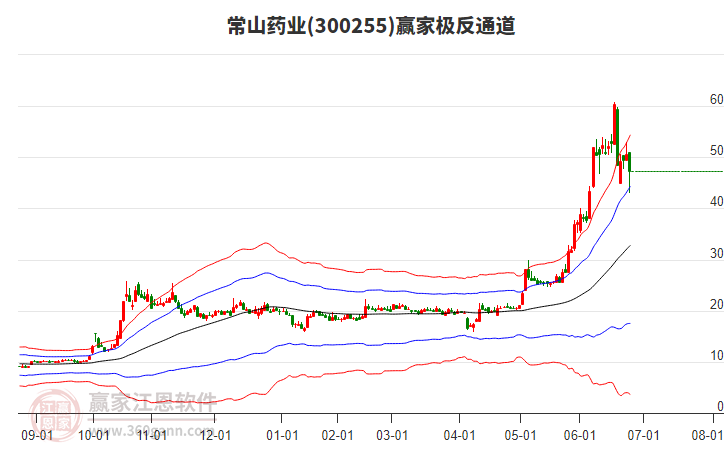The image size is (726, 450).
Task: Click the 50 price axis label
Action: (716, 151)
